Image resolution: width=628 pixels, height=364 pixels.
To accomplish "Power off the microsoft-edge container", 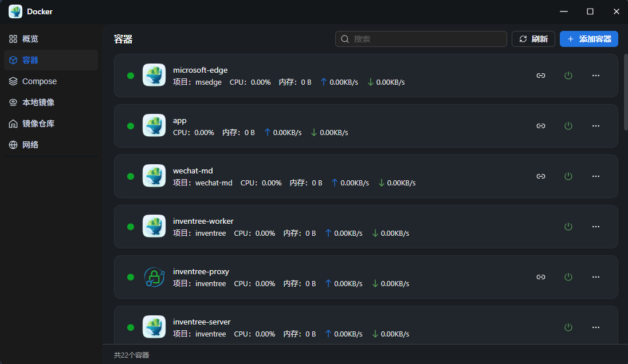I will (568, 76).
